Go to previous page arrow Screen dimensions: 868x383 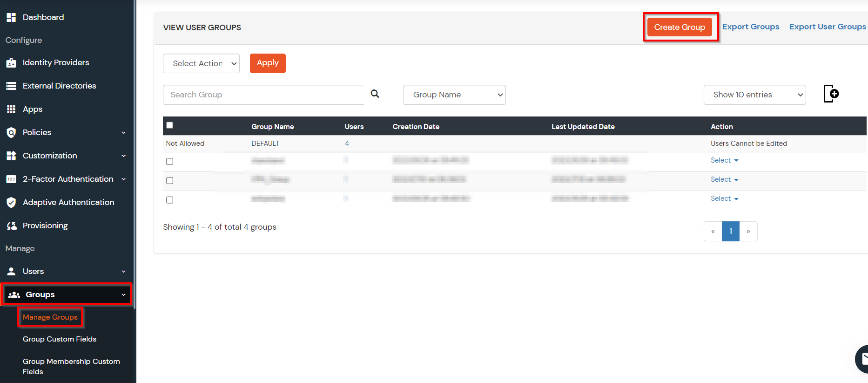click(713, 231)
